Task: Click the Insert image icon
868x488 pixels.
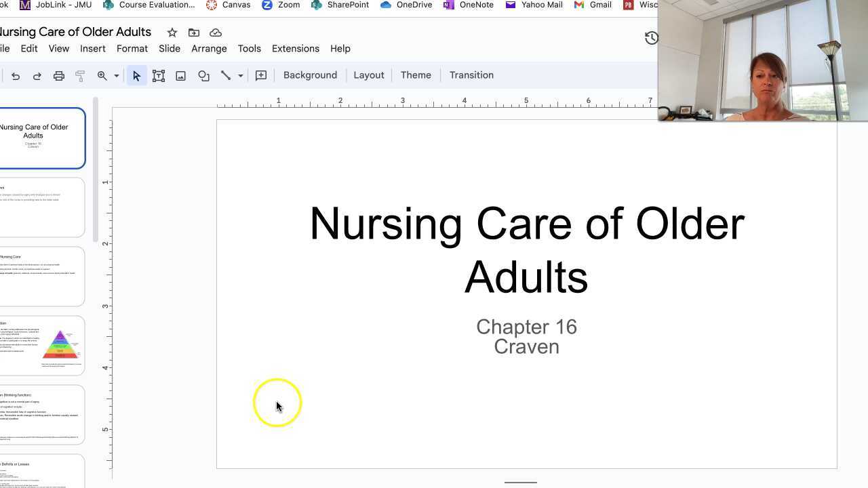Action: click(181, 76)
